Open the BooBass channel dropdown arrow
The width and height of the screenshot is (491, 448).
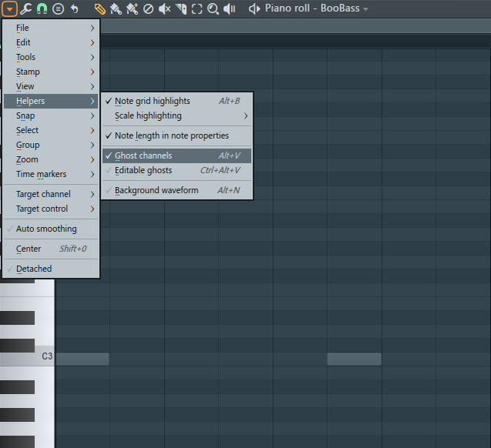[366, 9]
